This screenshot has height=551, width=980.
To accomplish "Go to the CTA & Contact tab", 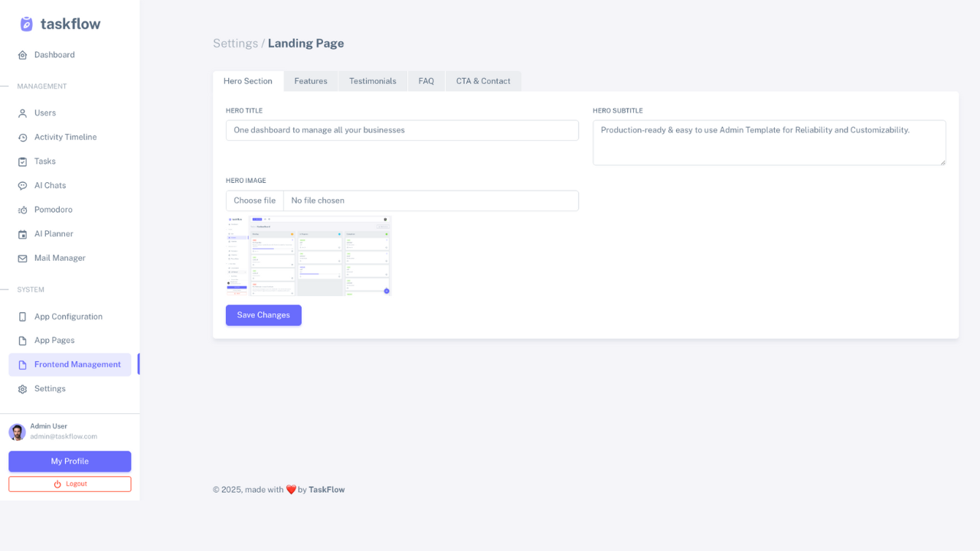I will 483,81.
